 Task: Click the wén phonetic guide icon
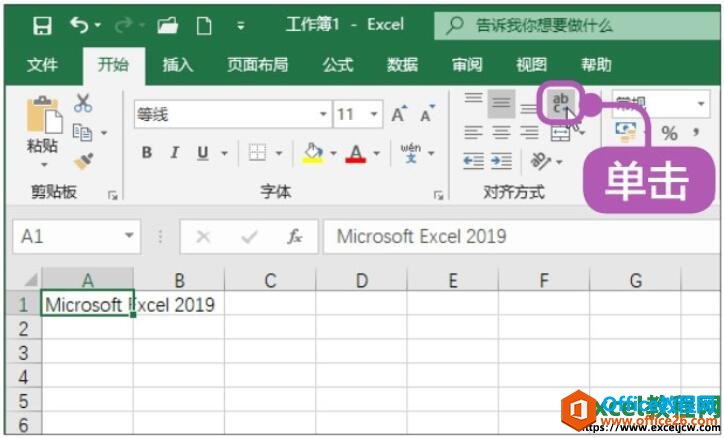tap(410, 153)
